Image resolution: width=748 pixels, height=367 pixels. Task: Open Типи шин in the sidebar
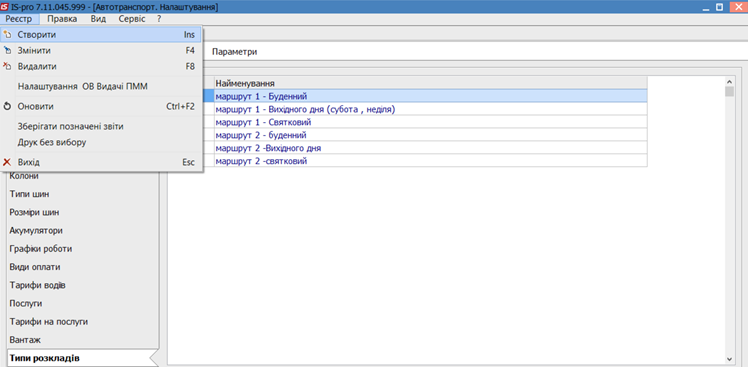click(29, 194)
